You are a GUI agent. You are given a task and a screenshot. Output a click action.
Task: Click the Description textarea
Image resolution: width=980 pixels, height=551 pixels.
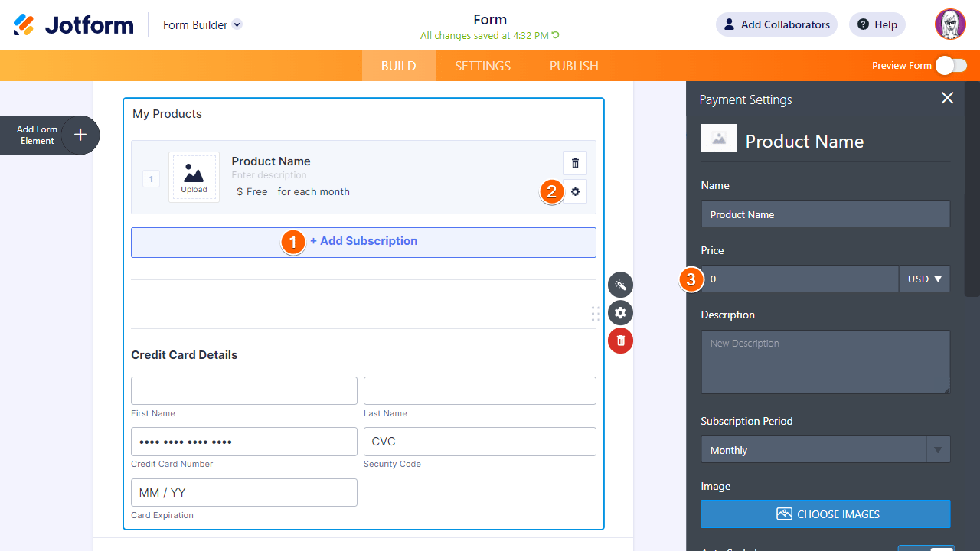coord(825,362)
